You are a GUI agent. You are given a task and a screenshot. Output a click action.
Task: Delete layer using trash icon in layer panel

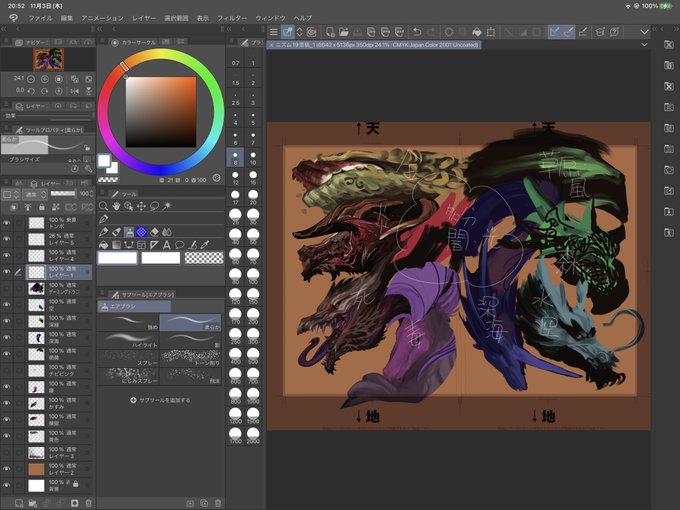(x=88, y=502)
